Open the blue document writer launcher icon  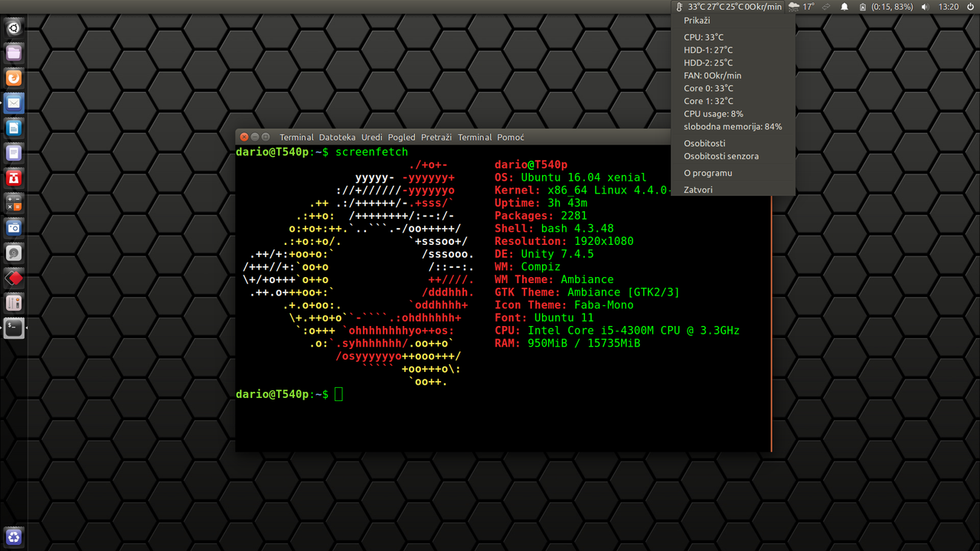[x=14, y=128]
